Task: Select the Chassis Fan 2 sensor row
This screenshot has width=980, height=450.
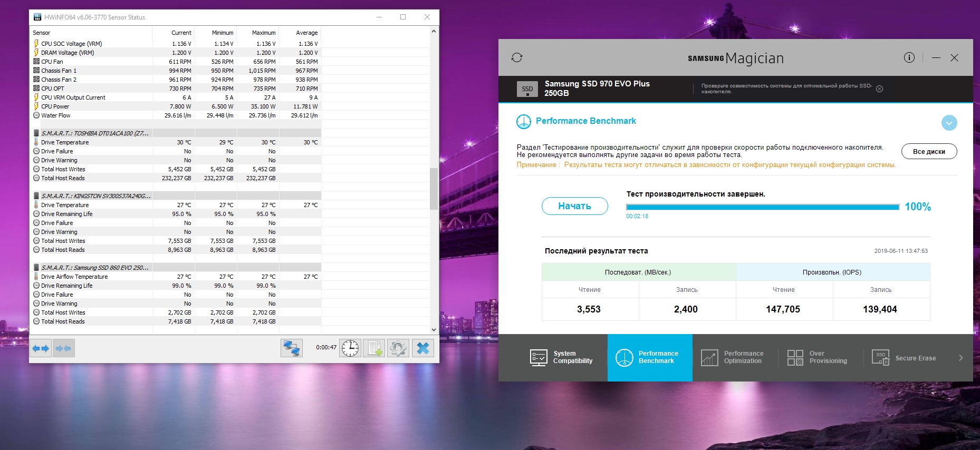Action: [x=176, y=80]
